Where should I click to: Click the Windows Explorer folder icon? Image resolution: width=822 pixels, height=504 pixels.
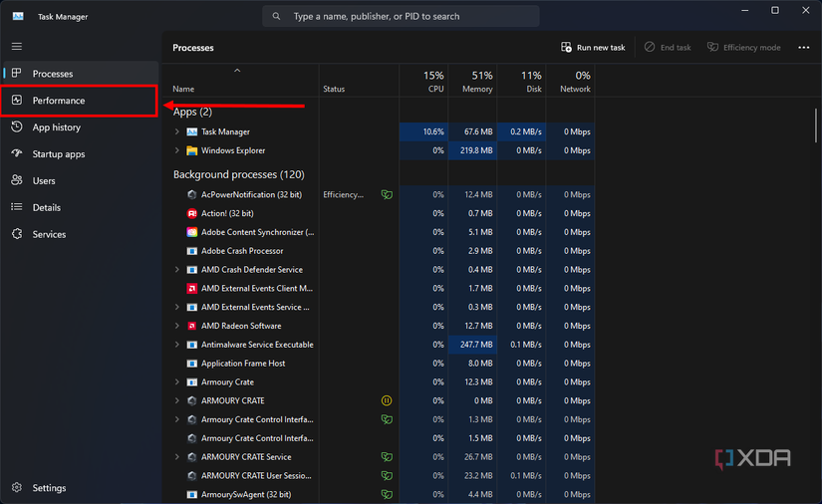click(191, 150)
